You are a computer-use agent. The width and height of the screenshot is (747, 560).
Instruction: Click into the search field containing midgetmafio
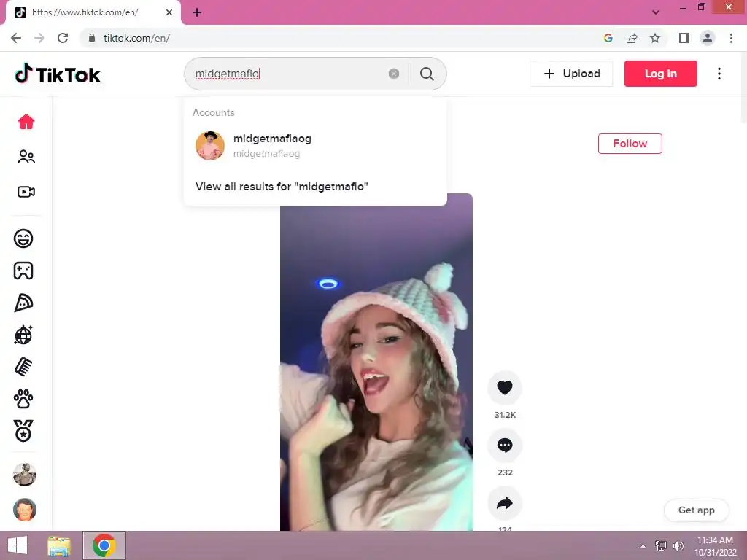(286, 74)
